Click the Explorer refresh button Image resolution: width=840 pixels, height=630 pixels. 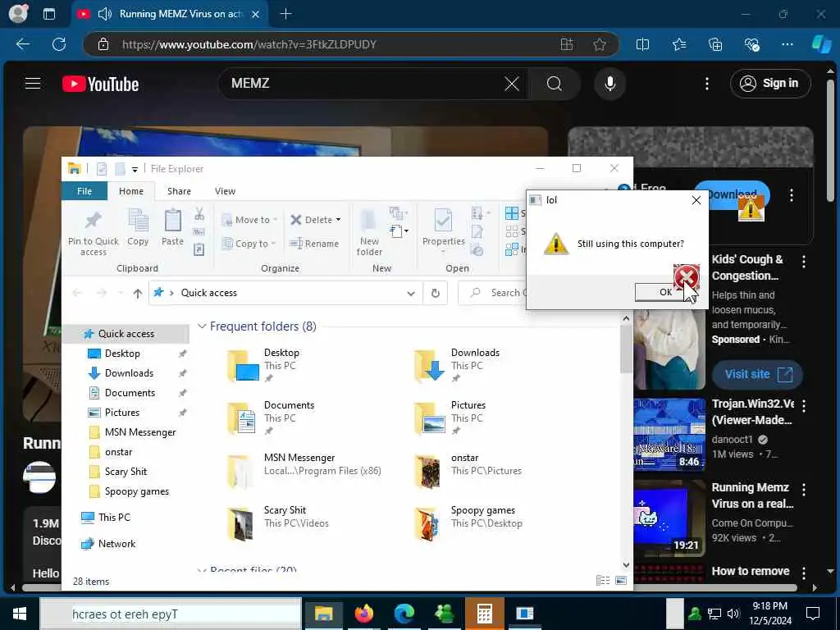click(436, 293)
